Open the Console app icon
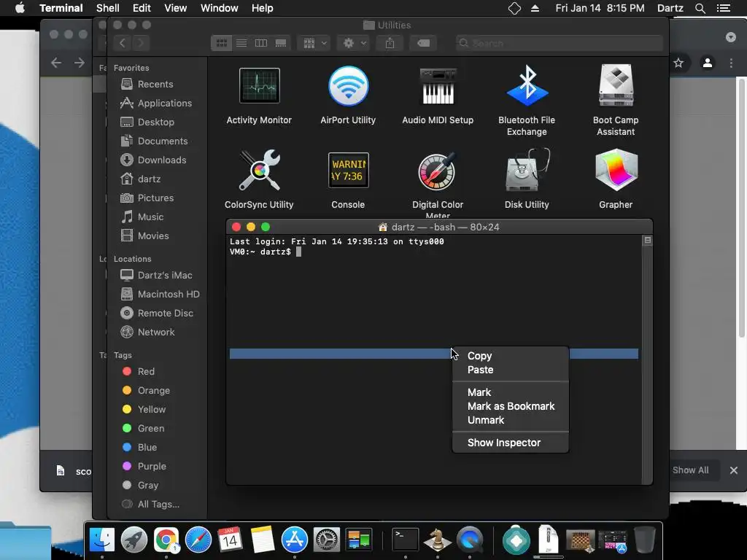The image size is (747, 560). click(x=348, y=171)
